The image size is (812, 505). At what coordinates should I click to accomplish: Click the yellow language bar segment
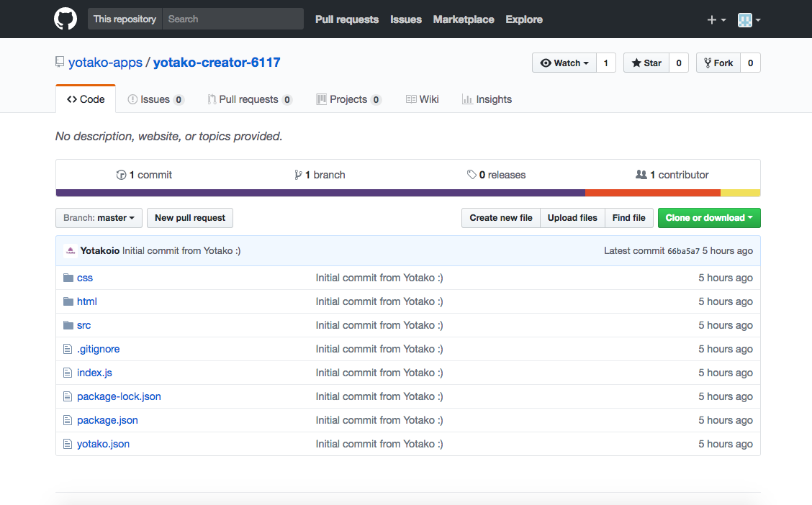[741, 193]
